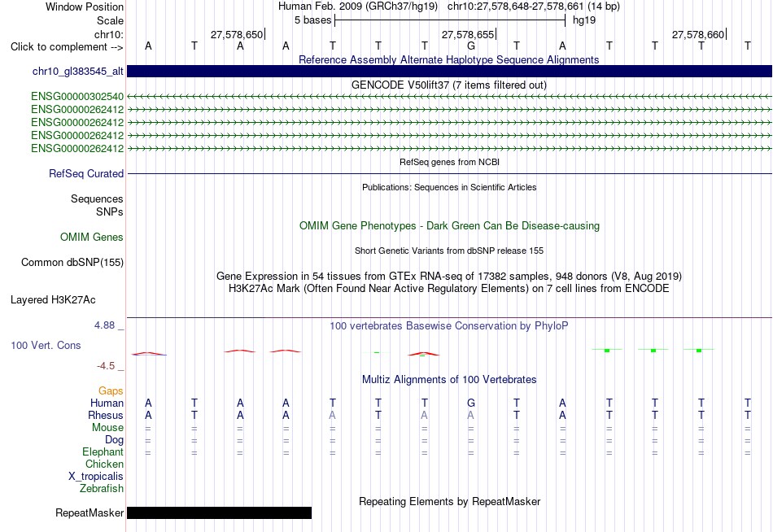Select the Layered H3K27Ac track label
This screenshot has width=773, height=532.
[x=53, y=300]
